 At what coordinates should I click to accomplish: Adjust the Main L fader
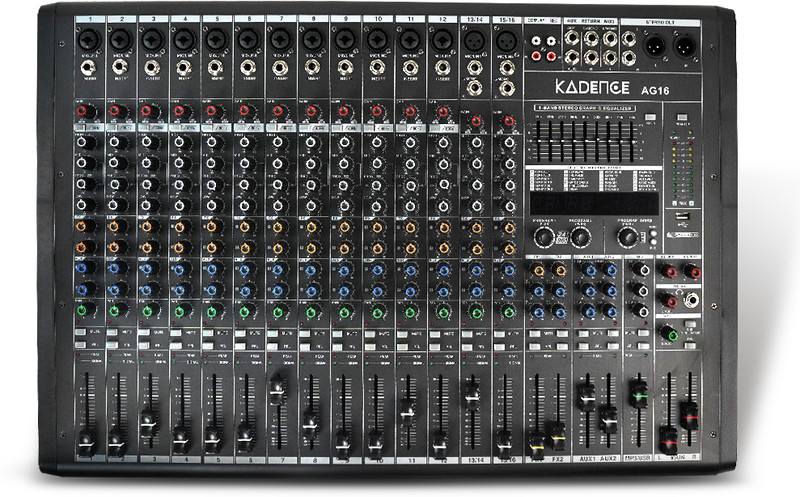tap(668, 438)
